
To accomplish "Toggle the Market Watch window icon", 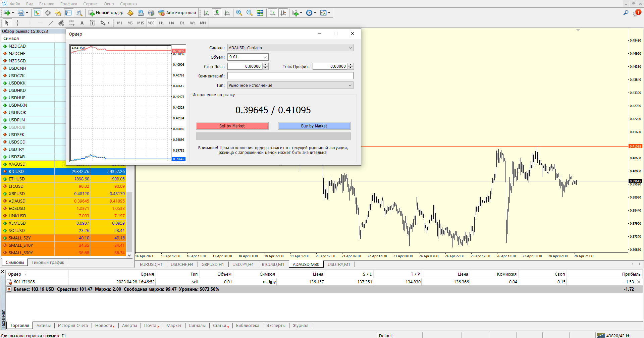I will [37, 13].
